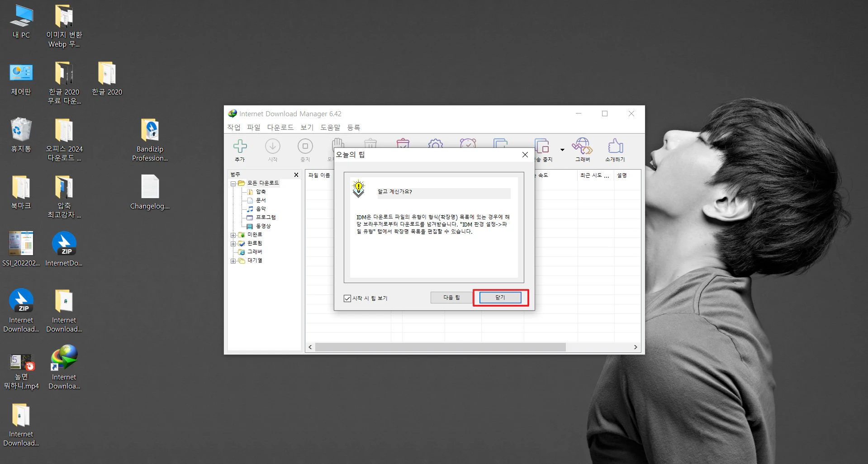Uncheck the 시작 시 팁 보기 checkbox

click(x=347, y=298)
